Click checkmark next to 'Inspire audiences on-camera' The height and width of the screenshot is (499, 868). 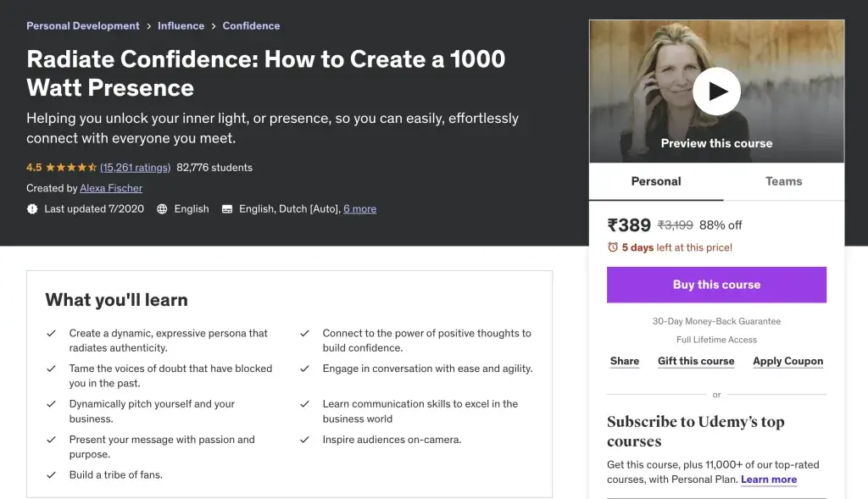(x=304, y=440)
